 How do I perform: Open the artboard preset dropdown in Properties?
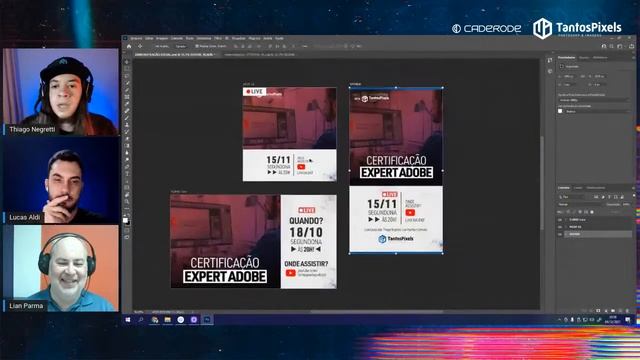coord(594,100)
